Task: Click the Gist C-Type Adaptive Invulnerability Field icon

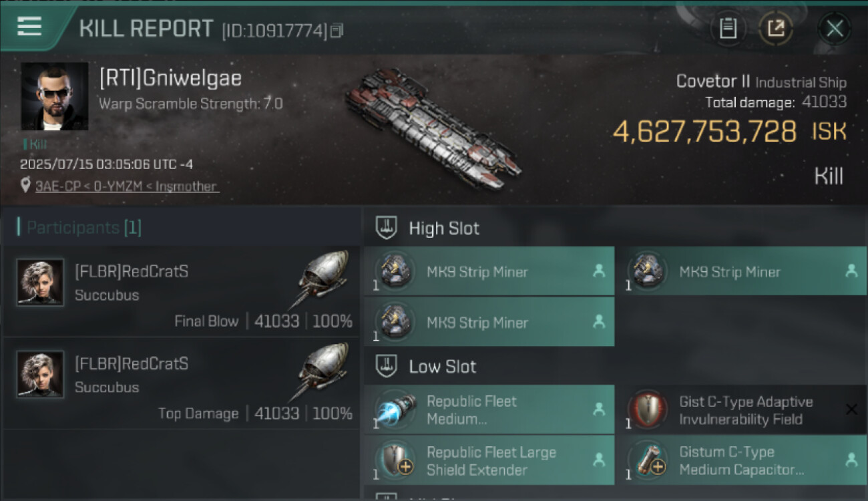Action: tap(647, 409)
